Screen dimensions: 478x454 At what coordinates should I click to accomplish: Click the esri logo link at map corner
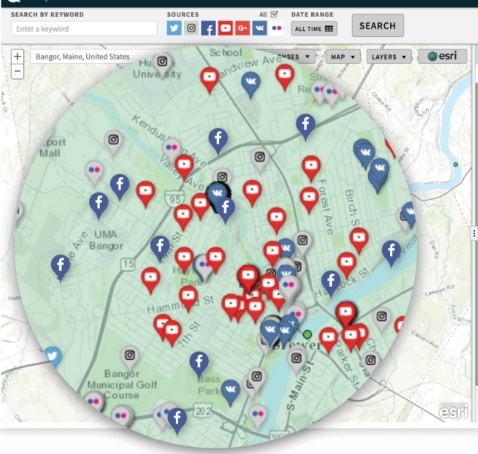(454, 411)
